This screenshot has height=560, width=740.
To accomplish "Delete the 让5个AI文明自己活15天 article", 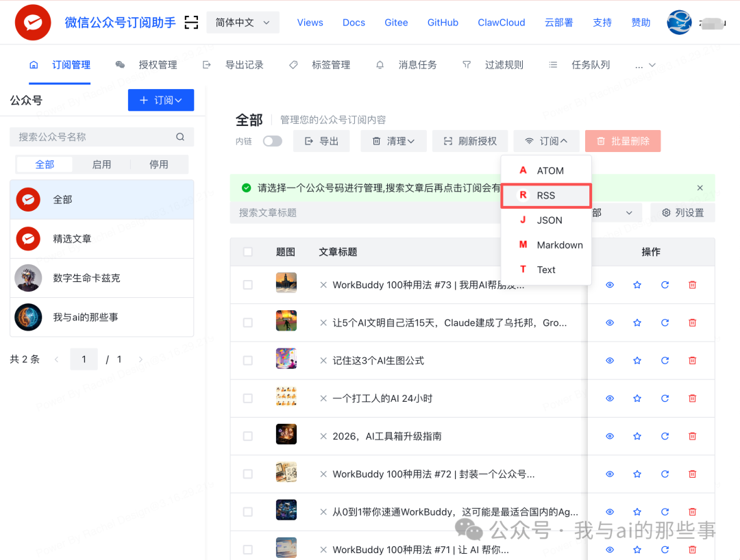I will pyautogui.click(x=692, y=322).
